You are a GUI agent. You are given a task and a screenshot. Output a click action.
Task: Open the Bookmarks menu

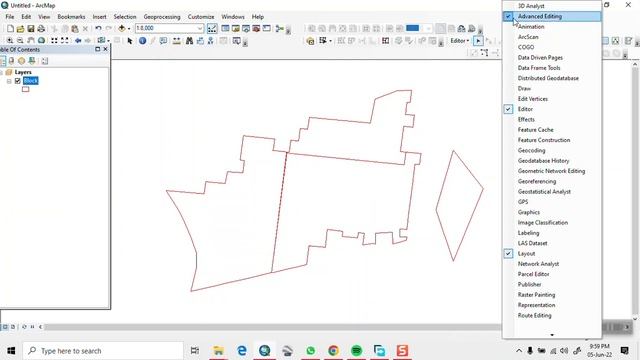pyautogui.click(x=71, y=17)
